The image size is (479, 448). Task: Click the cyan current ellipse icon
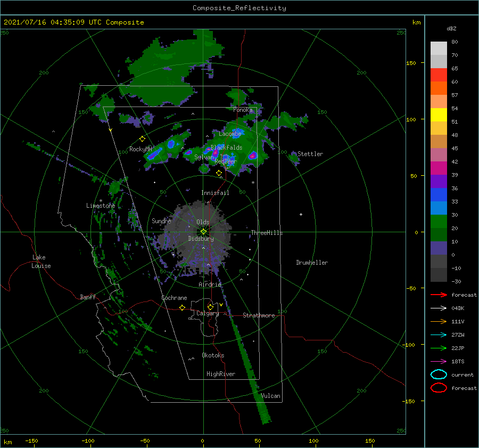[439, 374]
